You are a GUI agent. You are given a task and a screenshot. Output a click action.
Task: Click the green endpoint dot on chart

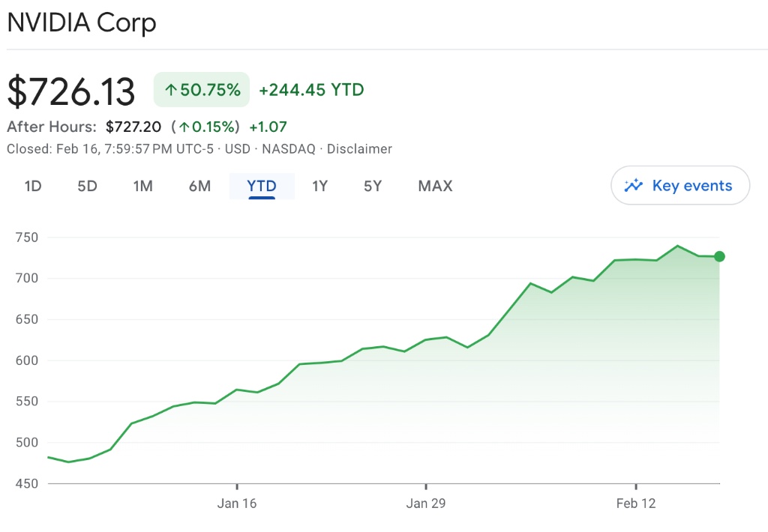tap(719, 257)
